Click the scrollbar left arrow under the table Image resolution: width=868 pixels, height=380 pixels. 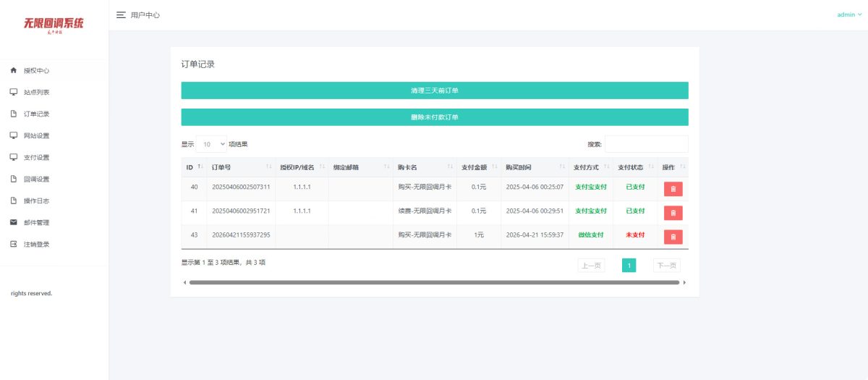(184, 282)
